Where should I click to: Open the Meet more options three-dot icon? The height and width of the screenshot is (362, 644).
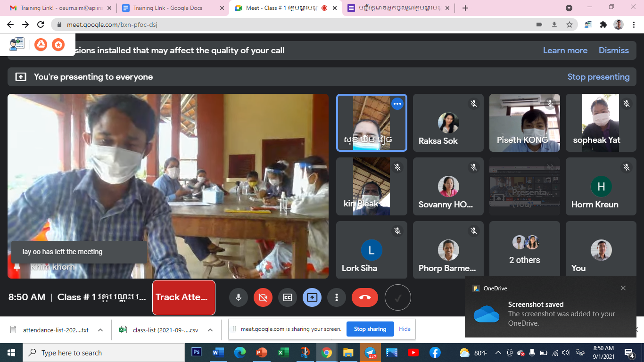pos(337,297)
